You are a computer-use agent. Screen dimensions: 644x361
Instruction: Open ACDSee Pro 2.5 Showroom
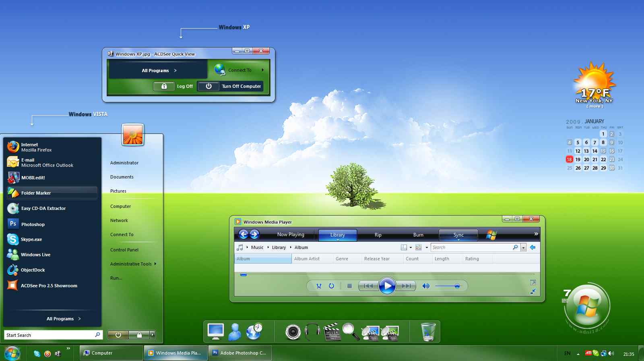[52, 286]
